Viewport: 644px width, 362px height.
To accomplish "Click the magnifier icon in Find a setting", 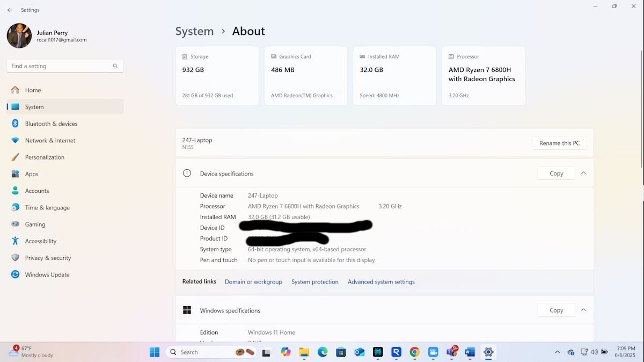I will click(115, 66).
